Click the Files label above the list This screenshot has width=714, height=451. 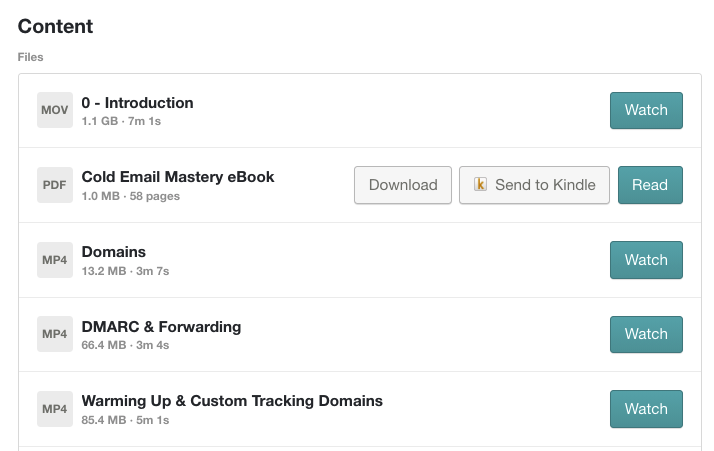30,57
